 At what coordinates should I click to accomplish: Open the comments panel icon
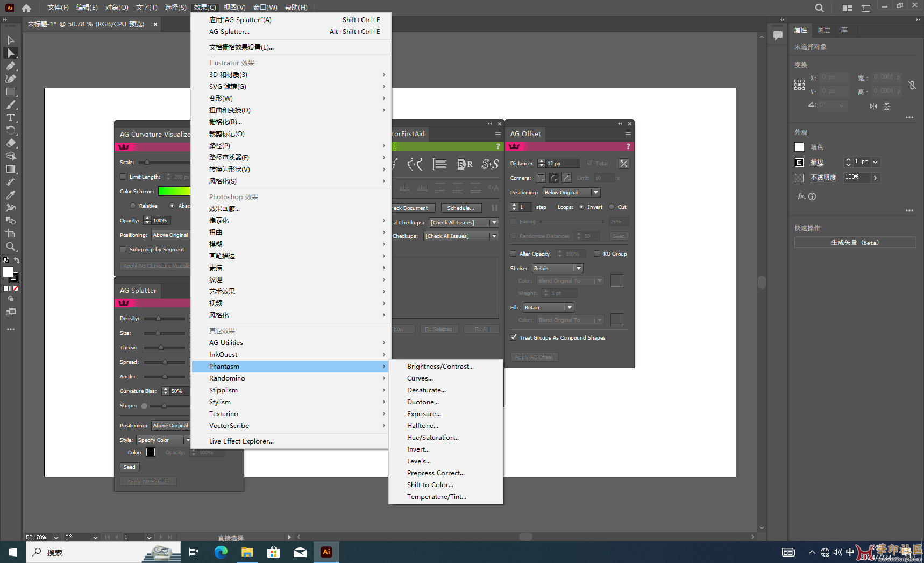778,36
